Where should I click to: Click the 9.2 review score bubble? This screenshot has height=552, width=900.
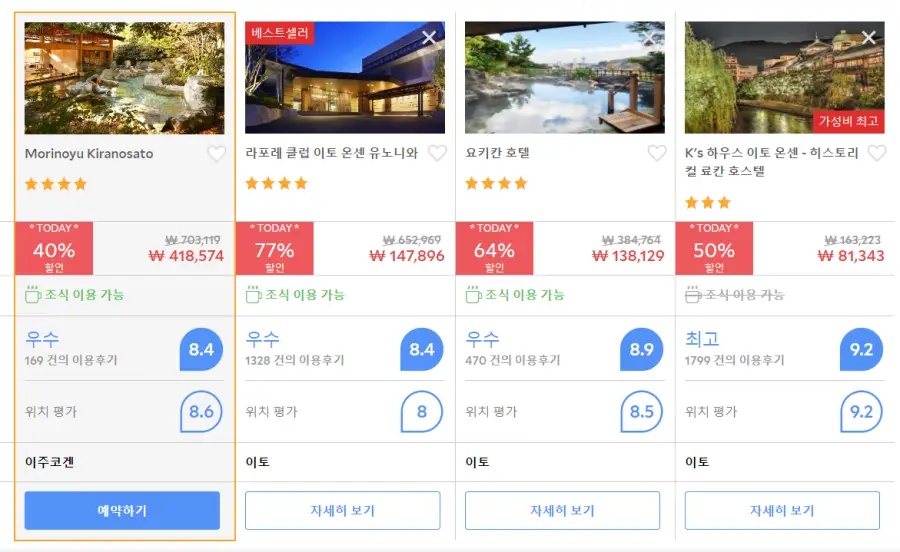(x=862, y=349)
